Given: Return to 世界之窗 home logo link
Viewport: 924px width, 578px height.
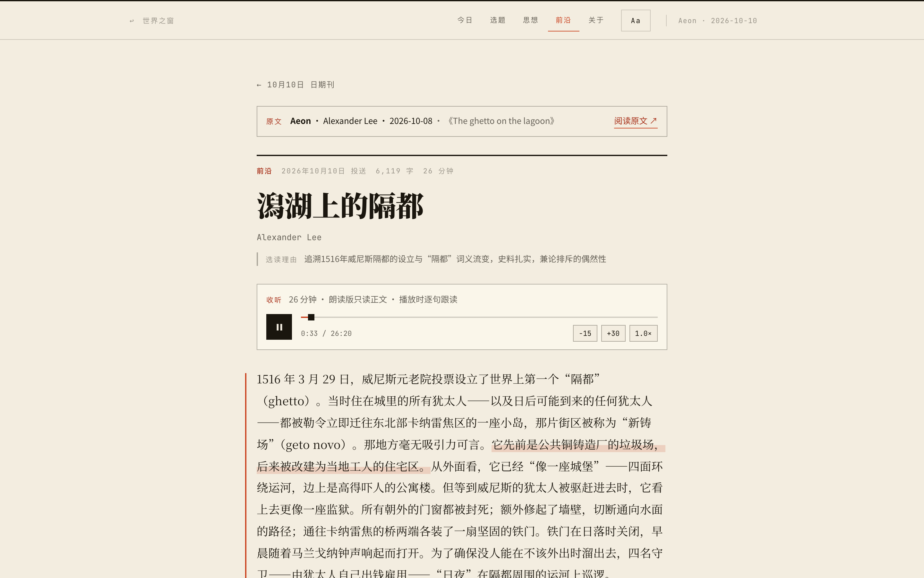Looking at the screenshot, I should tap(151, 21).
